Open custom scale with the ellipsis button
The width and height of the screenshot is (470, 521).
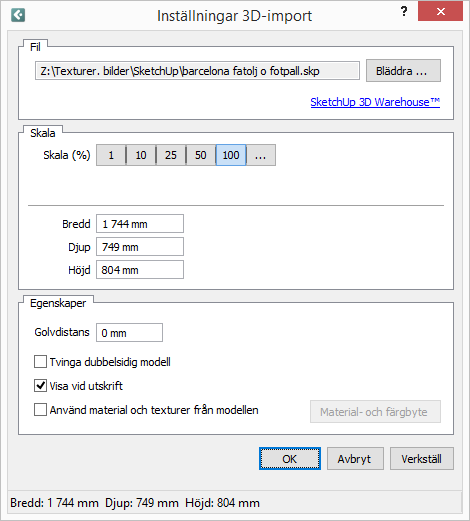click(x=261, y=155)
